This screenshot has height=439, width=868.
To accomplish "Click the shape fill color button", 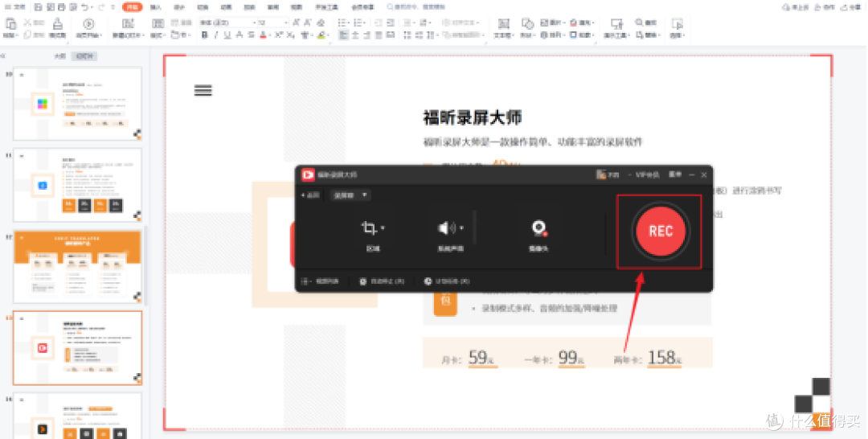I will (x=574, y=23).
